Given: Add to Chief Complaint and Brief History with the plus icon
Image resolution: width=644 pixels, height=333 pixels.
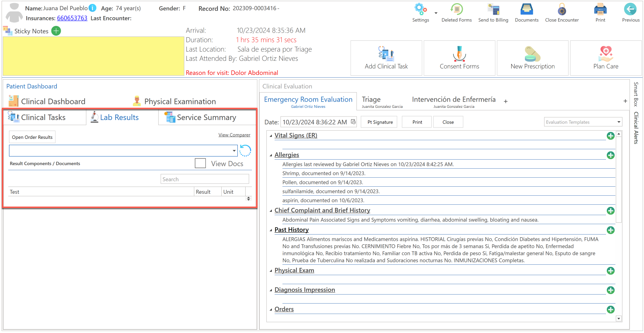Looking at the screenshot, I should click(610, 211).
